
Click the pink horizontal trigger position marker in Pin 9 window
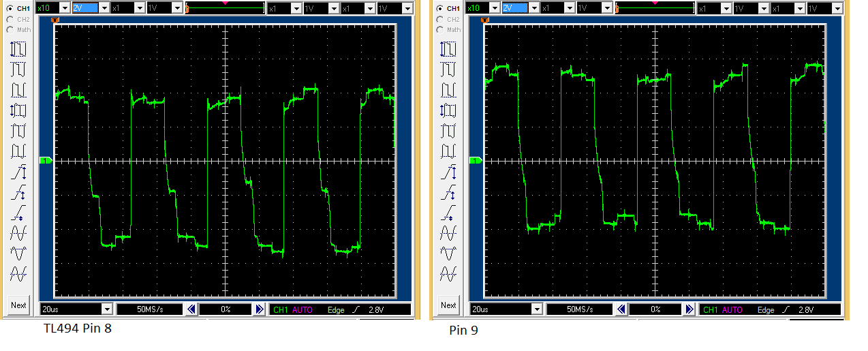pos(655,3)
